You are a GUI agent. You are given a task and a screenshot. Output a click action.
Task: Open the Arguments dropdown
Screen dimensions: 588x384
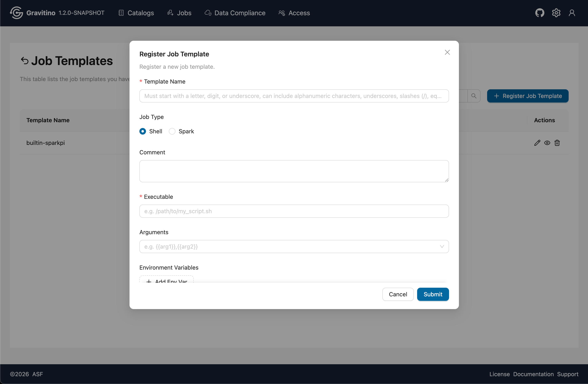pyautogui.click(x=442, y=247)
